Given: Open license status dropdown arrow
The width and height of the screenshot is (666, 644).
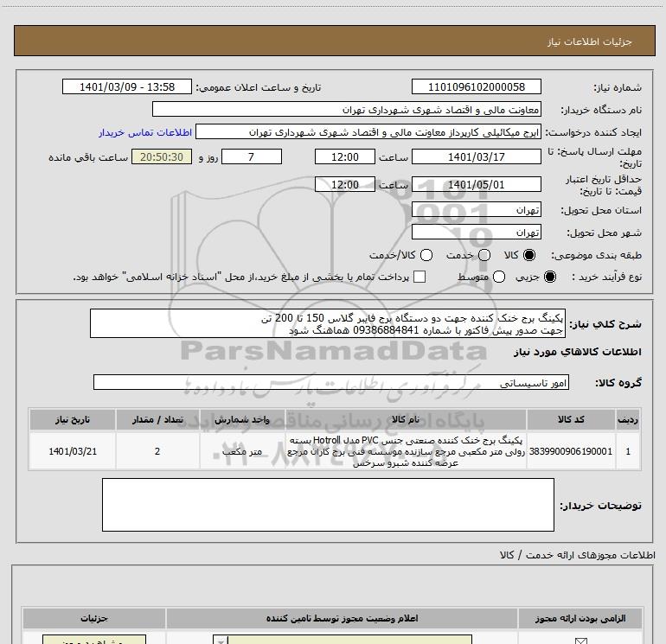Looking at the screenshot, I should coord(221,641).
